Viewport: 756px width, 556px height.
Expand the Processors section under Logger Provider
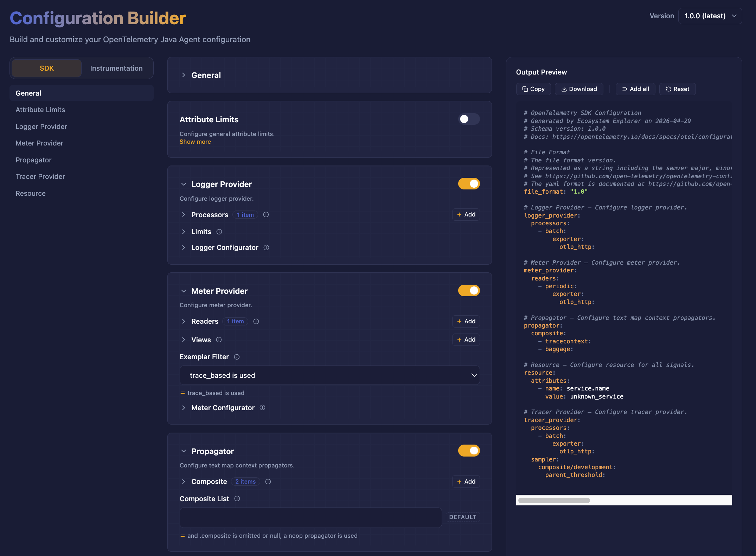(x=184, y=215)
